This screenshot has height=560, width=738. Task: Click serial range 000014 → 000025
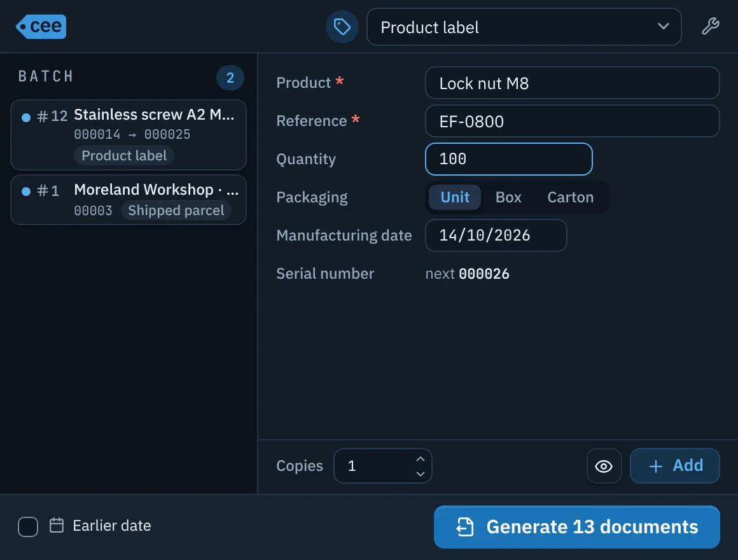tap(132, 134)
